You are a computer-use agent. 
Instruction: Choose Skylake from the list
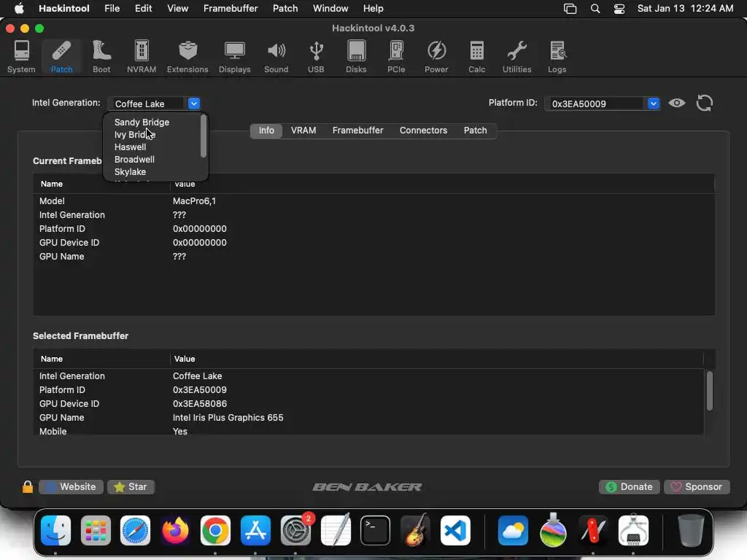130,171
